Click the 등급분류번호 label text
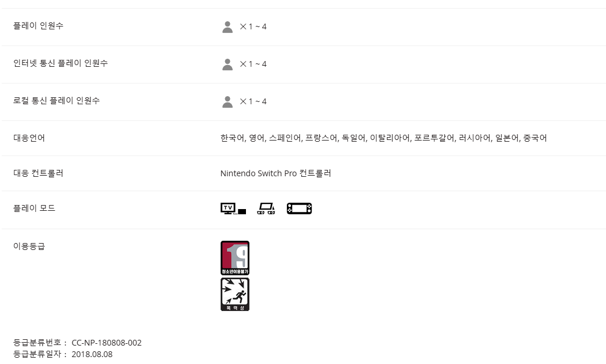This screenshot has width=606, height=364. (37, 343)
